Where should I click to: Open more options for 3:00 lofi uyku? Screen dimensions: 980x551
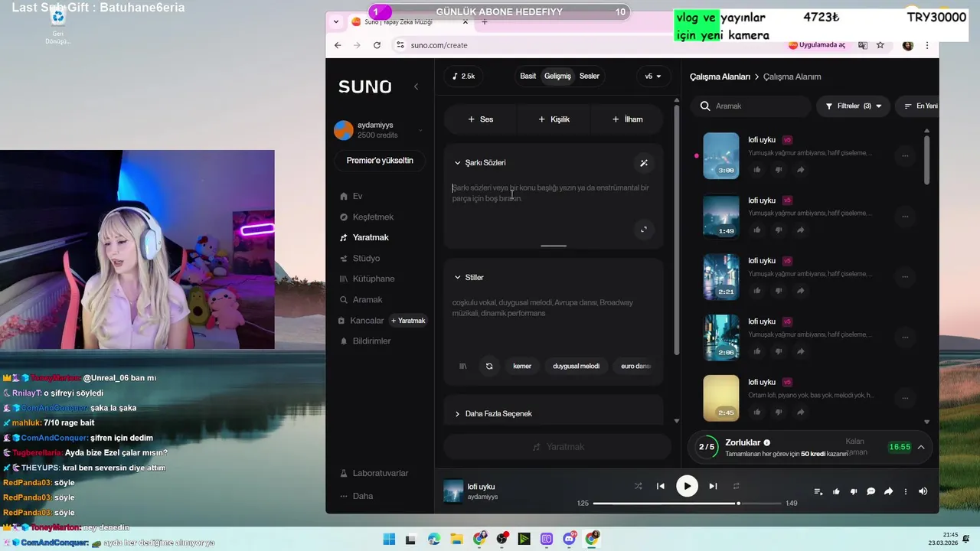click(x=905, y=156)
